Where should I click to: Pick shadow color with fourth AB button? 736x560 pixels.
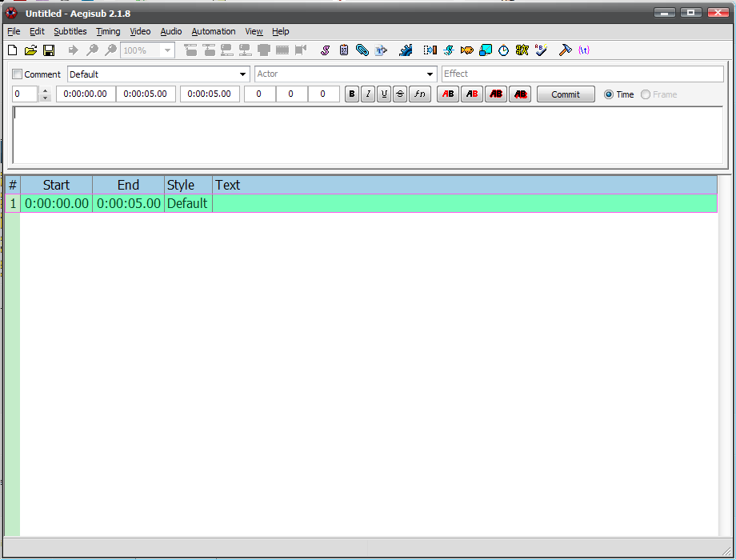(520, 94)
